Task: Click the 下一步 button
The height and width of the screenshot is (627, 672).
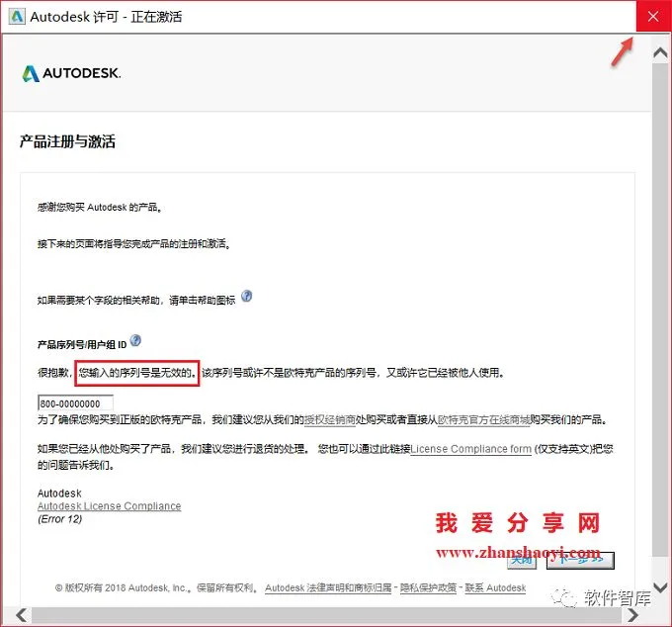Action: 580,561
